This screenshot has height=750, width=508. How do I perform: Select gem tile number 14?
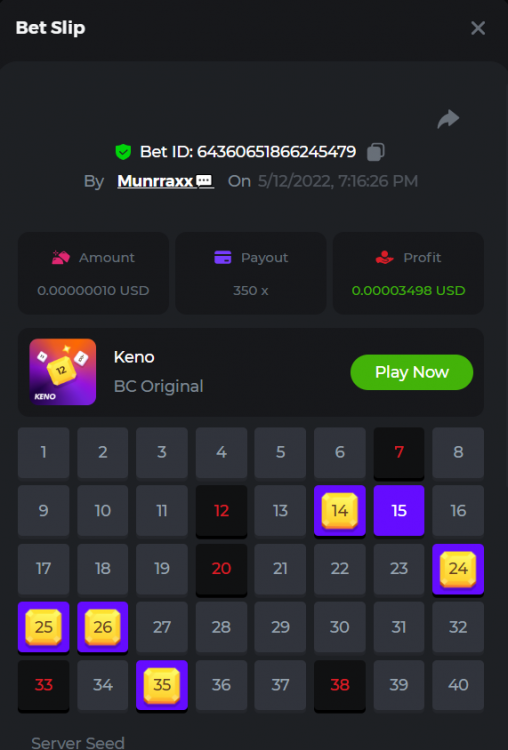340,511
